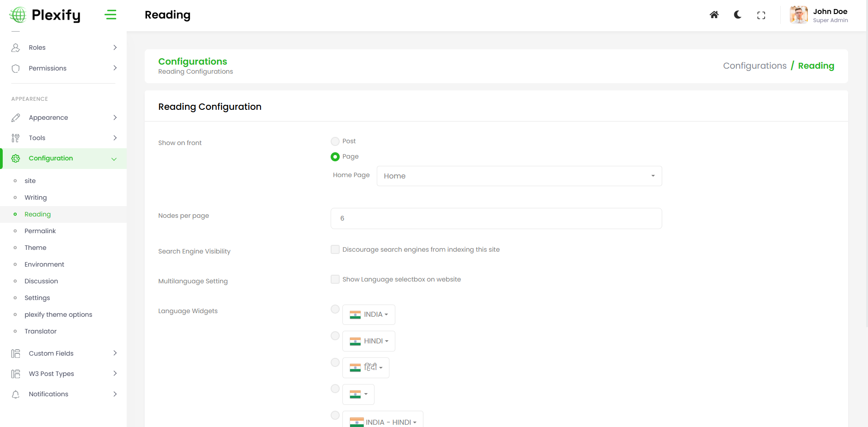
Task: Enable Discourage search engines checkbox
Action: (335, 249)
